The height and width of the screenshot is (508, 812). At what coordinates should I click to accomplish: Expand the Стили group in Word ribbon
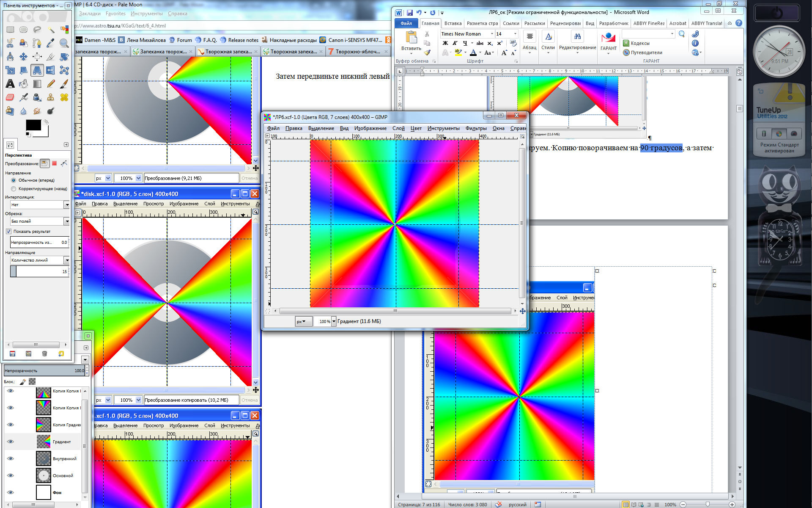tap(548, 41)
